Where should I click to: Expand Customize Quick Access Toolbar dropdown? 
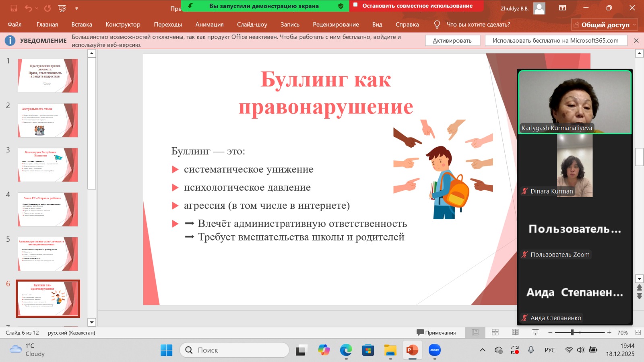point(76,8)
